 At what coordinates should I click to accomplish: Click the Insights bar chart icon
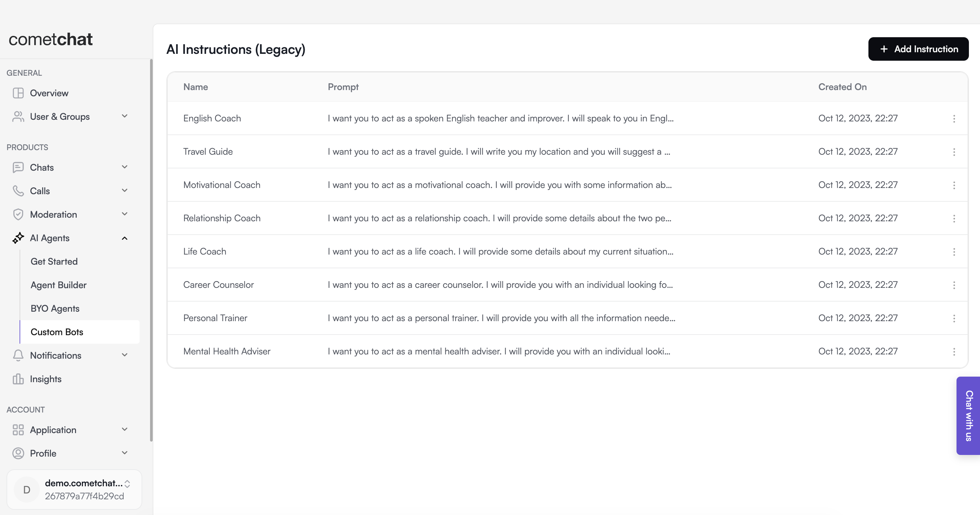18,379
